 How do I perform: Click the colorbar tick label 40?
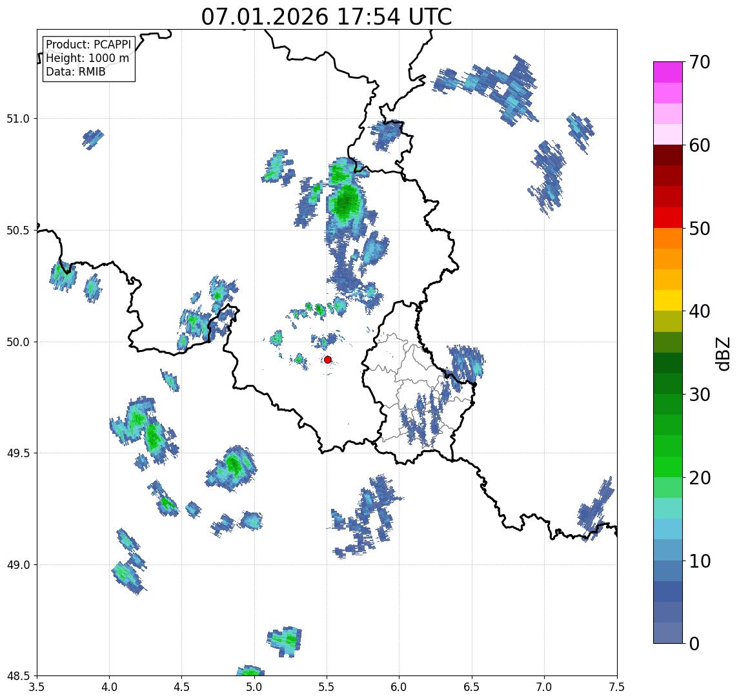point(700,311)
